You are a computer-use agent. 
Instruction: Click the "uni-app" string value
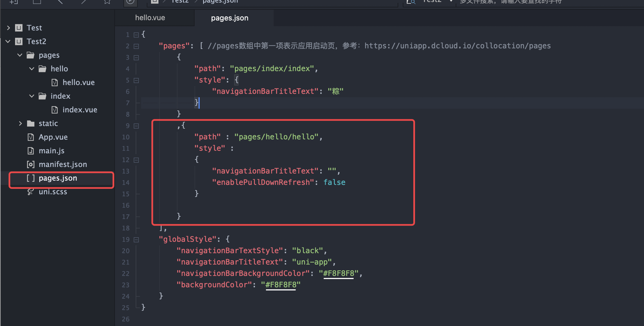[x=312, y=262]
